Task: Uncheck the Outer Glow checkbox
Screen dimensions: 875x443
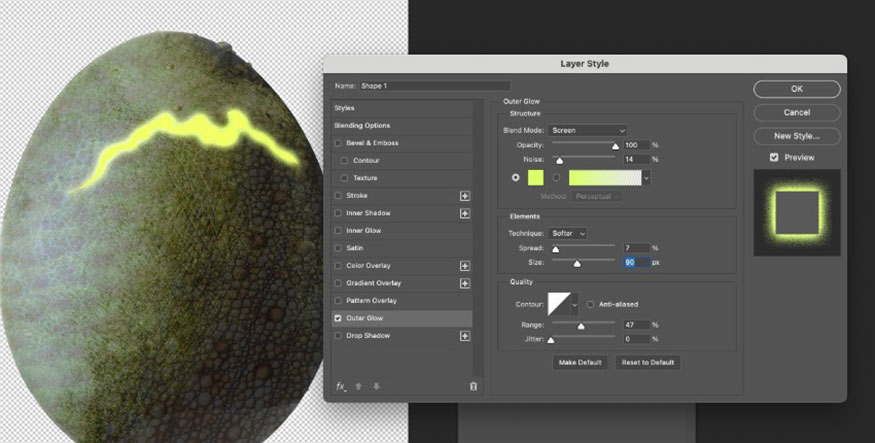Action: (338, 318)
